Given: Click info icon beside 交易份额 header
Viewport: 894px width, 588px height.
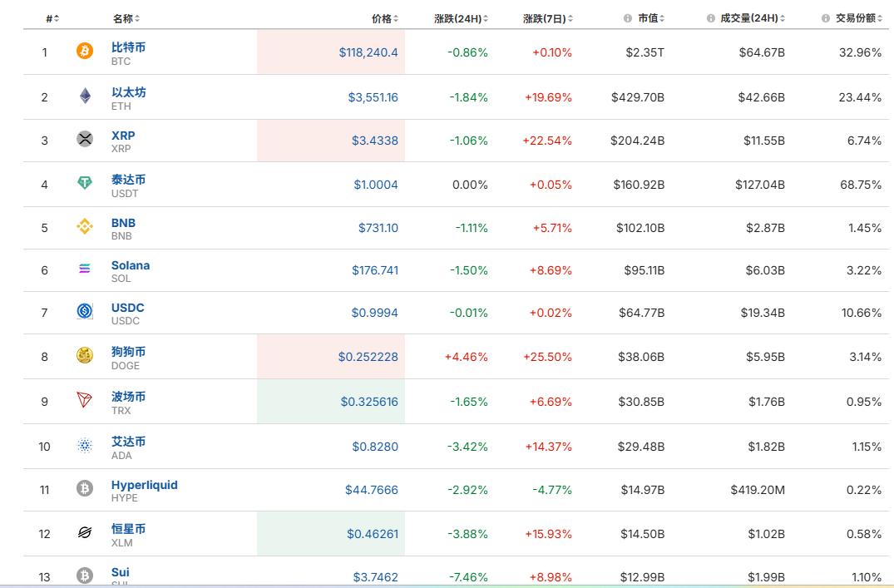Looking at the screenshot, I should click(x=826, y=18).
